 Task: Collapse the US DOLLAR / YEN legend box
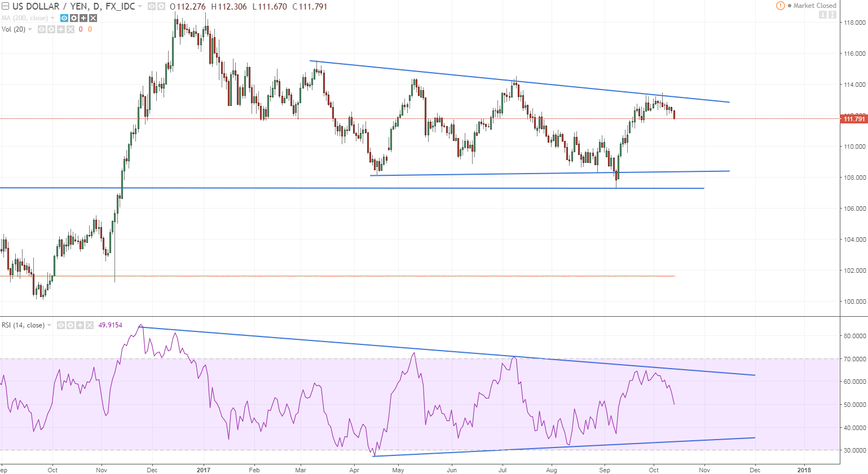5,6
